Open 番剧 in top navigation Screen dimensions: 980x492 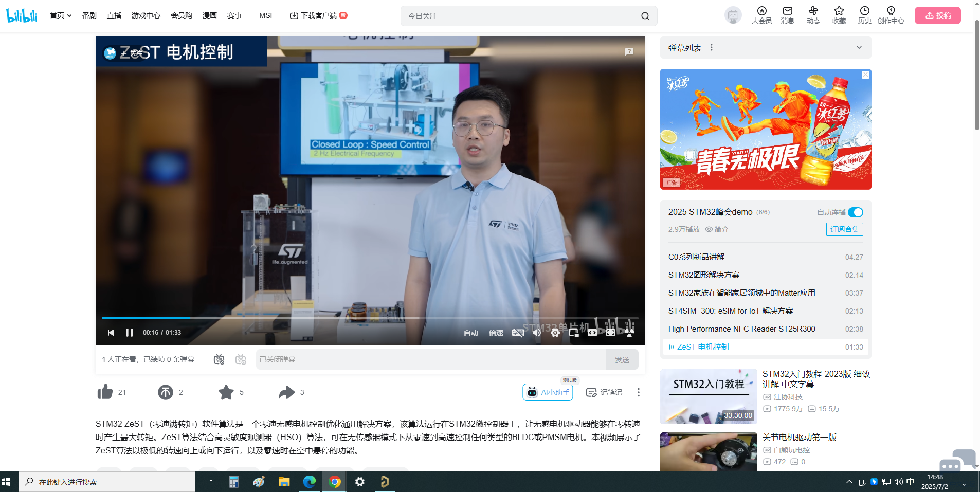pos(89,15)
